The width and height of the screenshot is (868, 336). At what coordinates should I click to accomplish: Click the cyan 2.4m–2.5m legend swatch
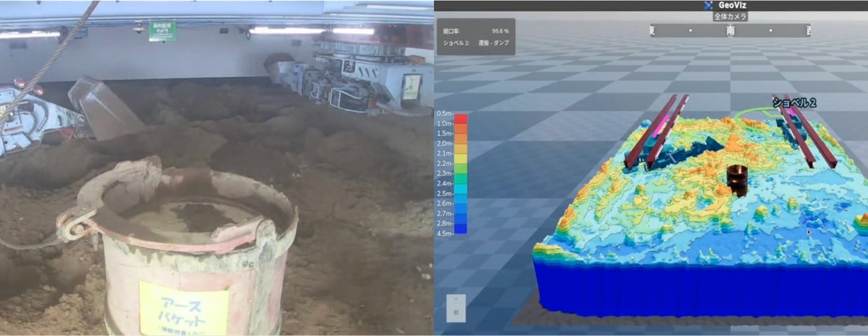tap(461, 189)
